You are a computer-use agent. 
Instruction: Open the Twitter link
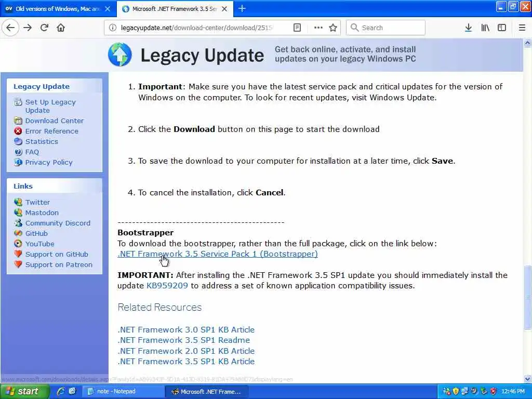(x=37, y=202)
